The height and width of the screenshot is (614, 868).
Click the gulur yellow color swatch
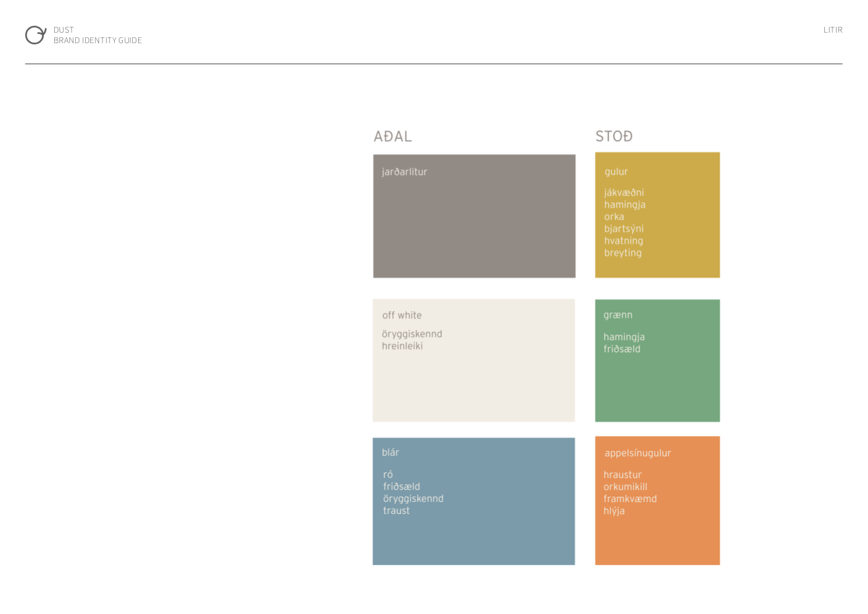(658, 215)
